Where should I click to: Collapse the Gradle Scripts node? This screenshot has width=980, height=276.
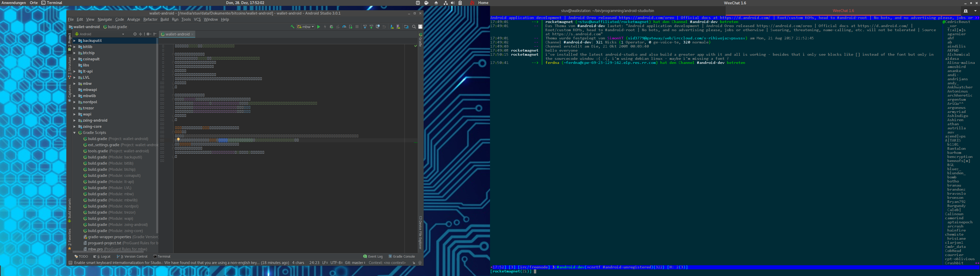(75, 133)
